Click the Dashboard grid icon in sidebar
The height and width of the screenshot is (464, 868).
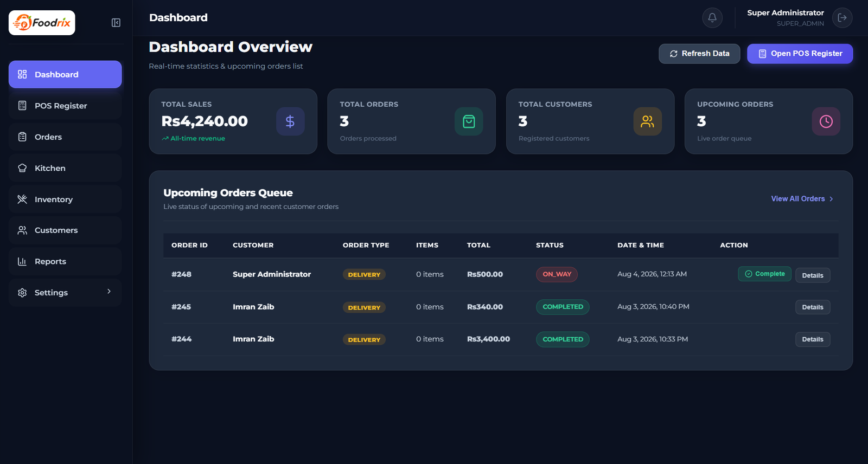tap(22, 74)
